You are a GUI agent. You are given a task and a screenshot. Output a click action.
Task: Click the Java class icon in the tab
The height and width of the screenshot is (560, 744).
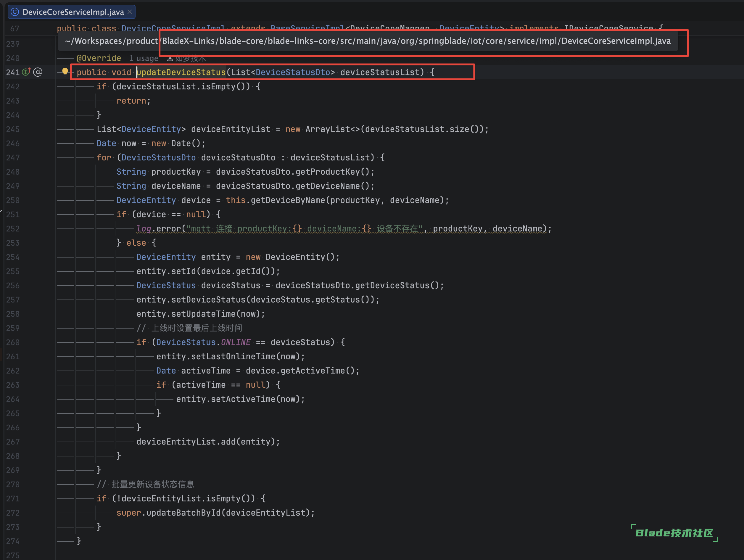(x=15, y=12)
